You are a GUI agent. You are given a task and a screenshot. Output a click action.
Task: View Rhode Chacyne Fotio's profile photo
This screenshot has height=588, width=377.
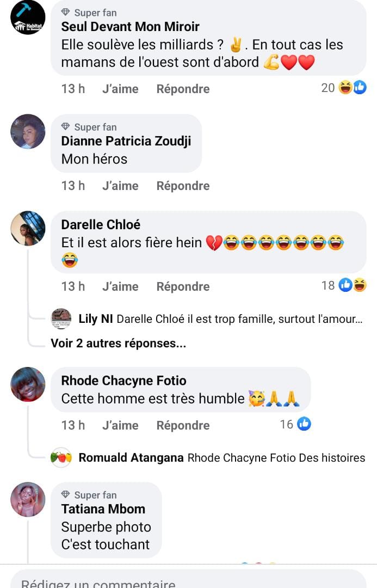[x=28, y=384]
